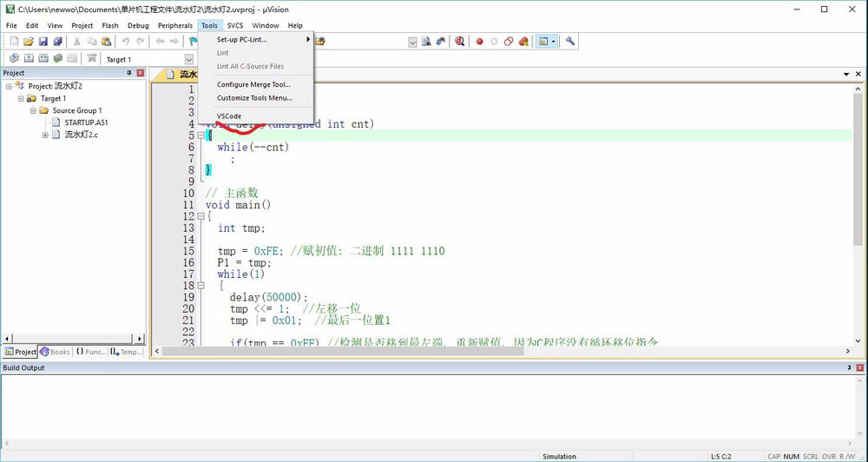Cut selection with the scissors icon
The height and width of the screenshot is (462, 868).
(x=77, y=42)
